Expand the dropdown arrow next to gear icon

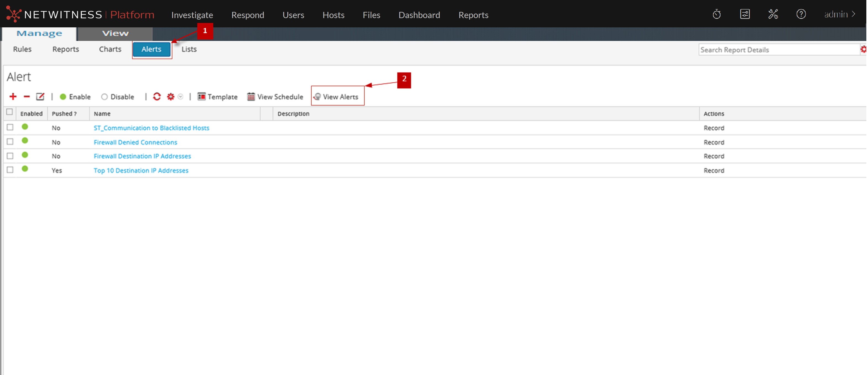[181, 97]
